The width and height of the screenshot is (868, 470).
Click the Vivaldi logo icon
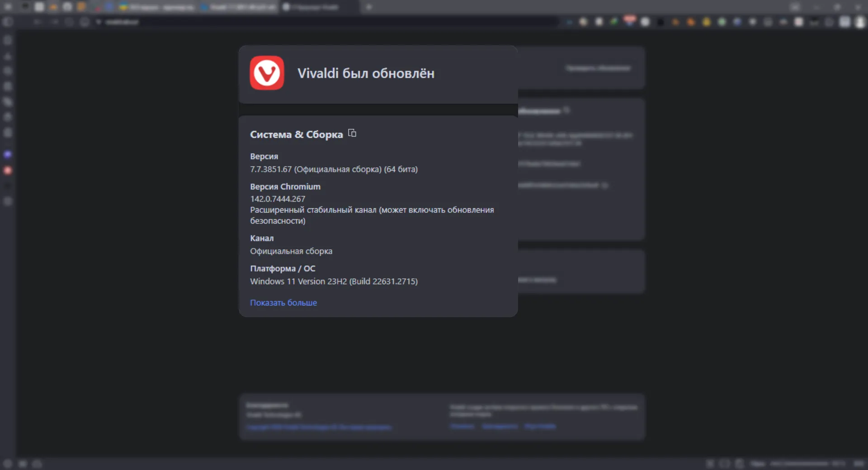coord(267,73)
